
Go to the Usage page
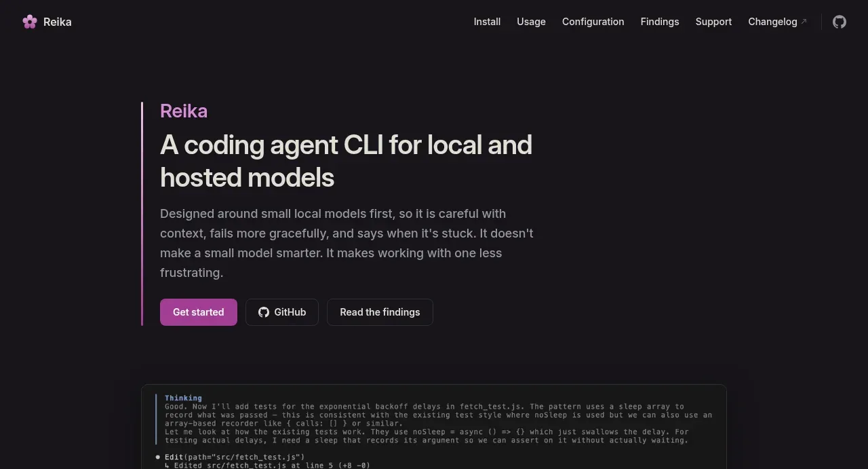click(531, 22)
